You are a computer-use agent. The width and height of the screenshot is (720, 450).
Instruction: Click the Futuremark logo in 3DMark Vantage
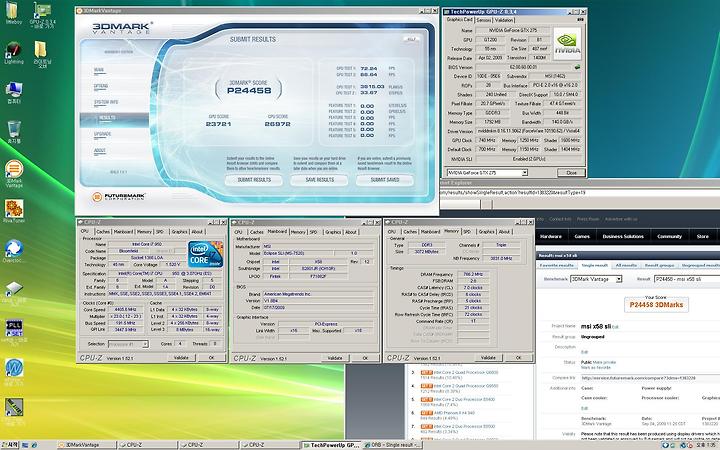coord(118,197)
